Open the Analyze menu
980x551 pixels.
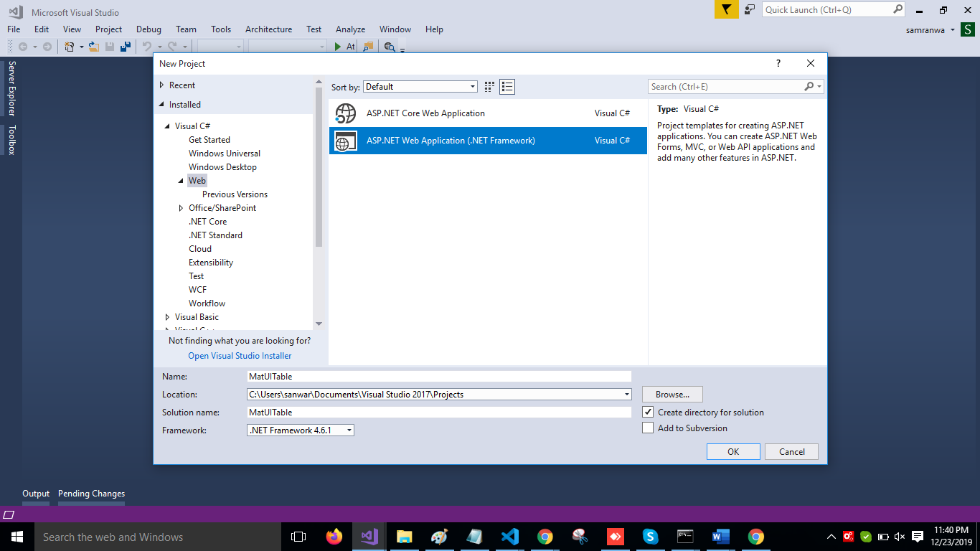pyautogui.click(x=350, y=29)
